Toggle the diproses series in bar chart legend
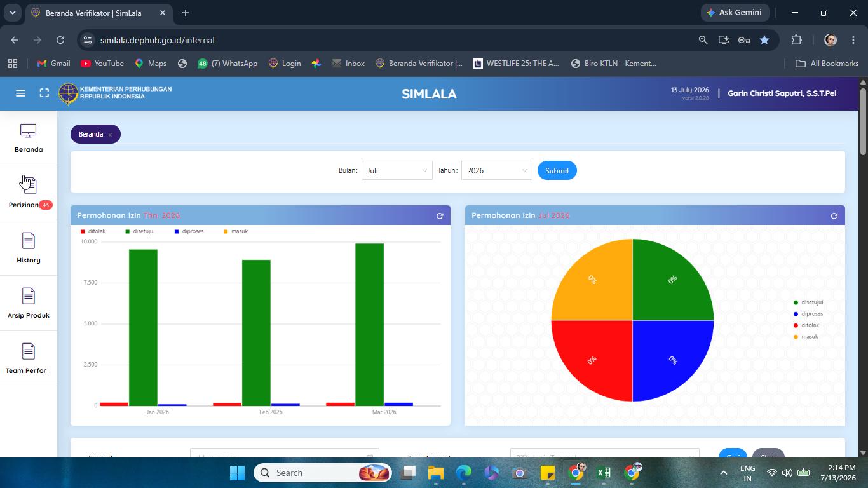Viewport: 868px width, 488px height. point(189,231)
